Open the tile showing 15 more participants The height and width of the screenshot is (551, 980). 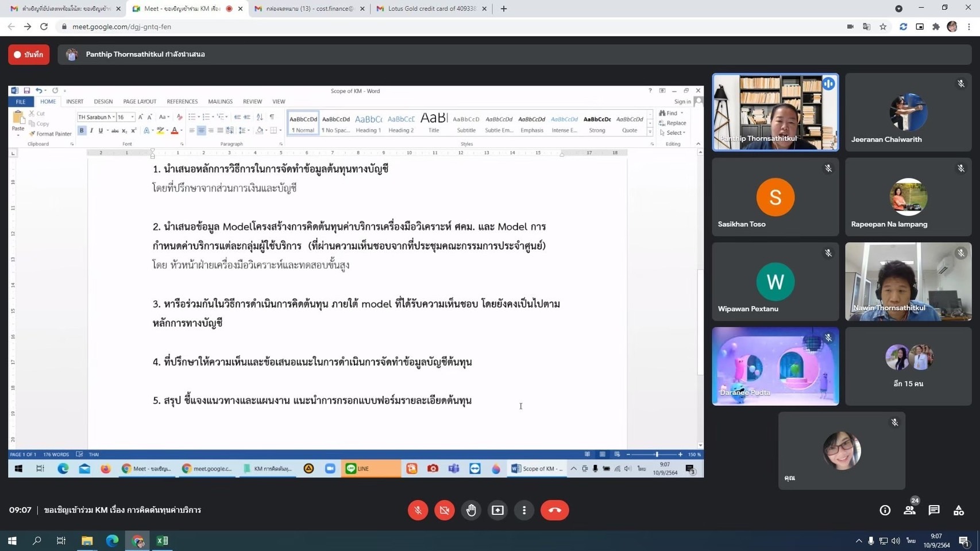tap(908, 366)
